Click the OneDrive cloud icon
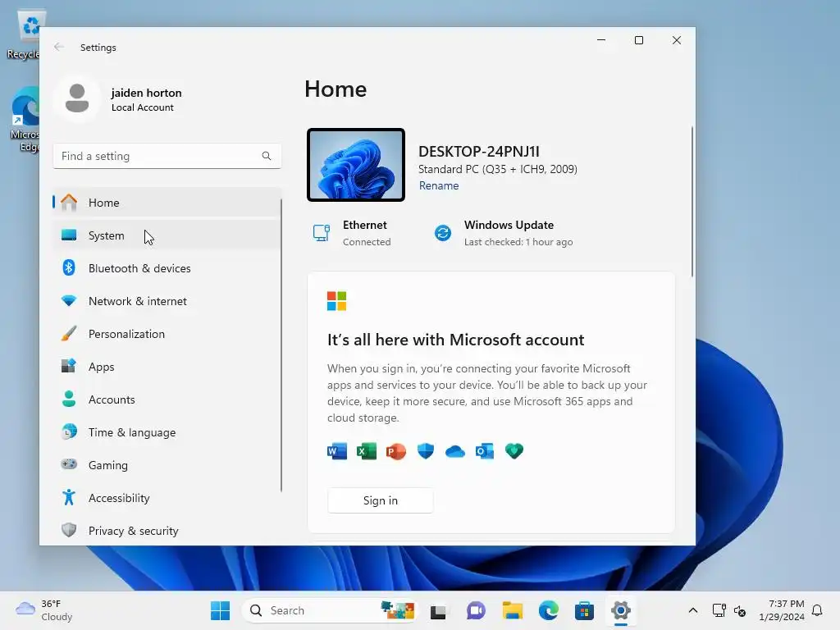 tap(455, 452)
